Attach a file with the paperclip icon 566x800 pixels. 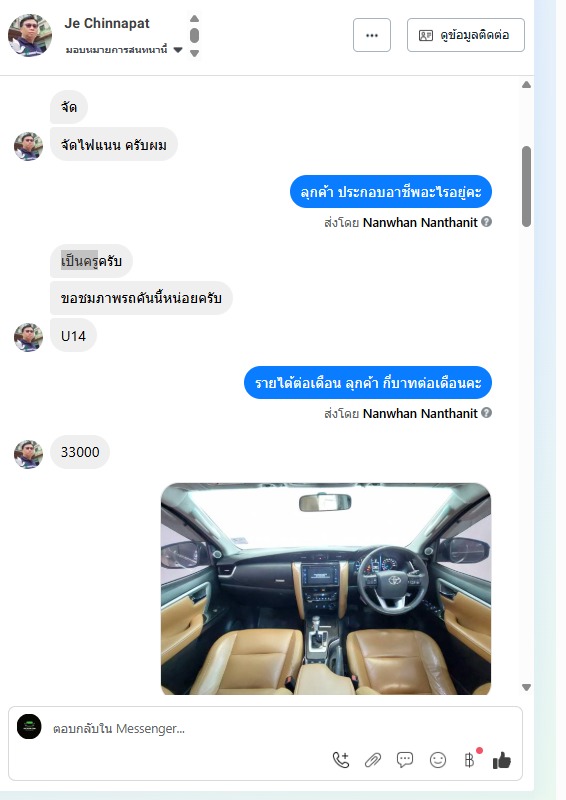(x=373, y=760)
